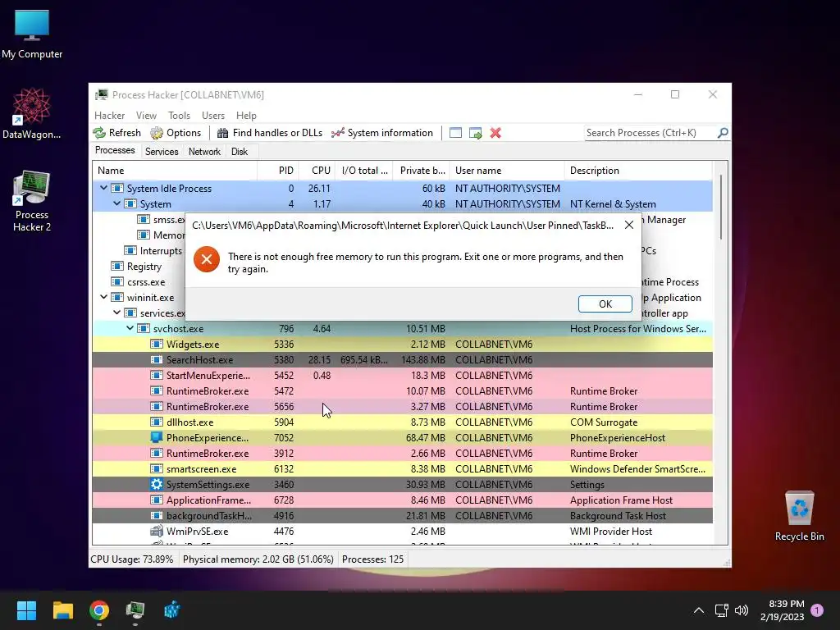Close the error dialog with X
Viewport: 840px width, 630px height.
(x=629, y=225)
